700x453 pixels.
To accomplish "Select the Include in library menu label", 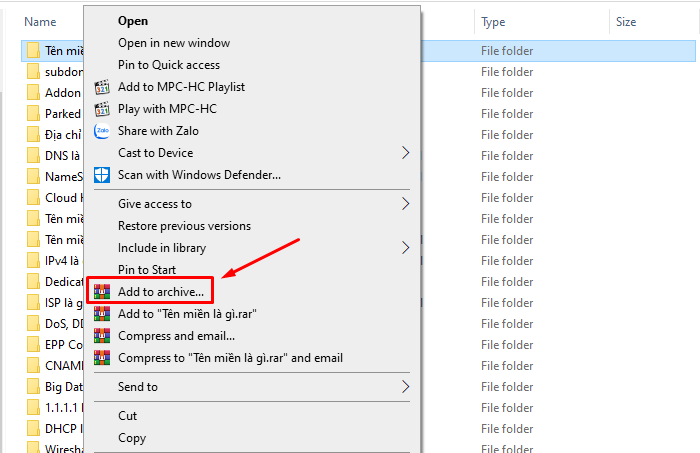I will (x=162, y=248).
